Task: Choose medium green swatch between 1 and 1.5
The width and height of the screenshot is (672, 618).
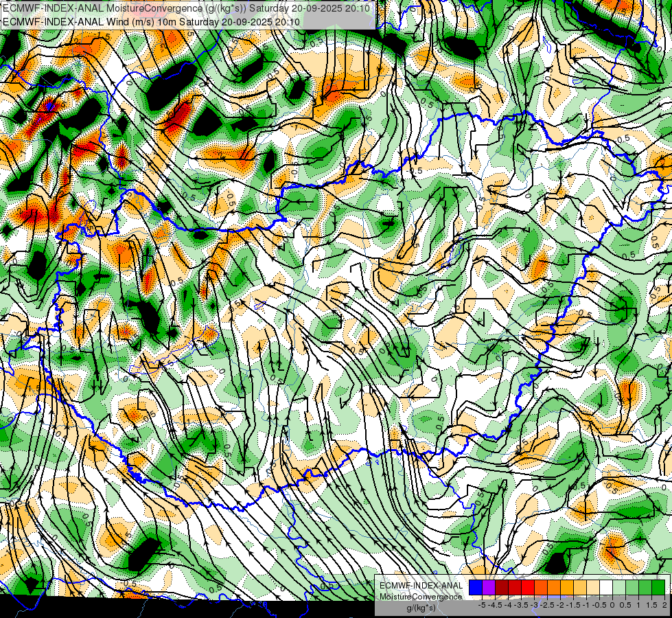Action: click(645, 588)
